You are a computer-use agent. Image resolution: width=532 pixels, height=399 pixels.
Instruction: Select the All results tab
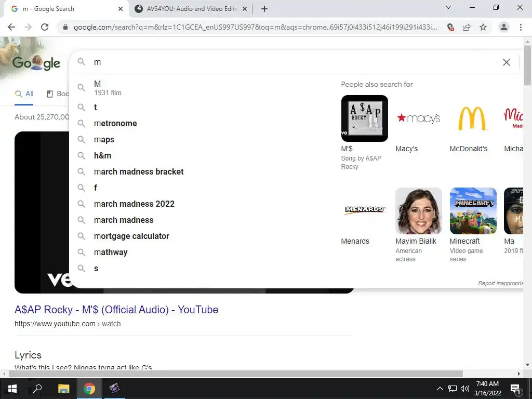point(24,94)
